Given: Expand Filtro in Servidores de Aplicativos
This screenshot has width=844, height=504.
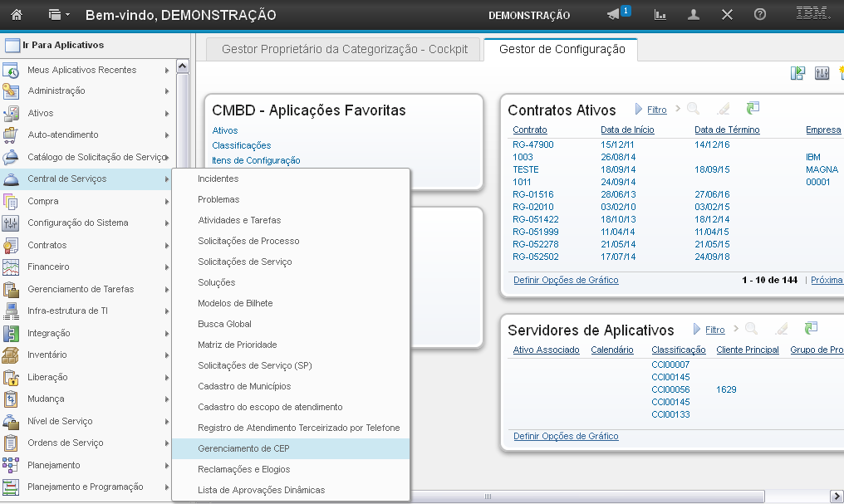Looking at the screenshot, I should coord(697,330).
